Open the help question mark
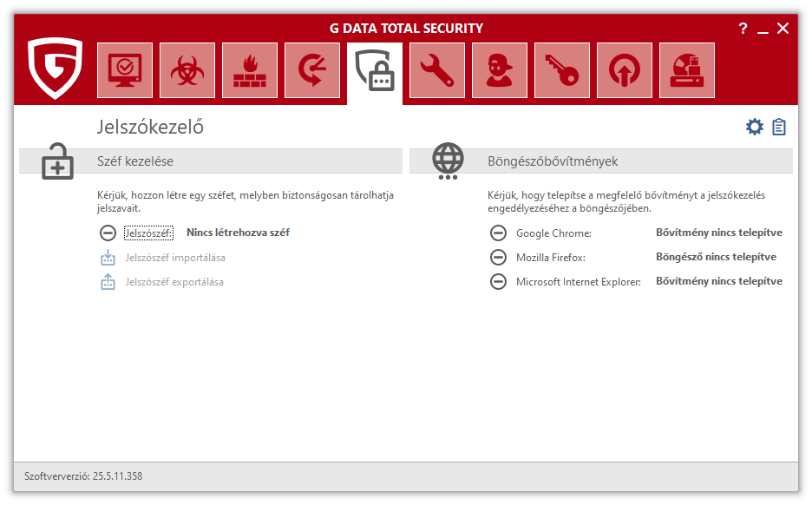 tap(743, 29)
